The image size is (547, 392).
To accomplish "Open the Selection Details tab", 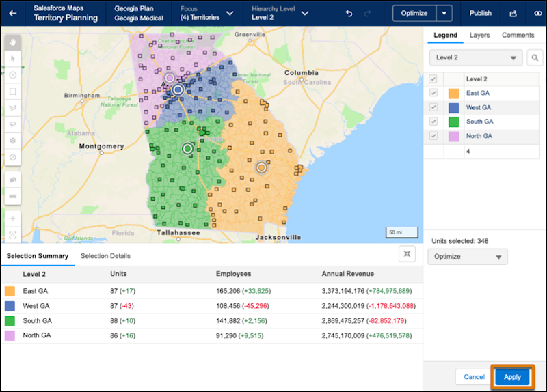I will (x=105, y=256).
